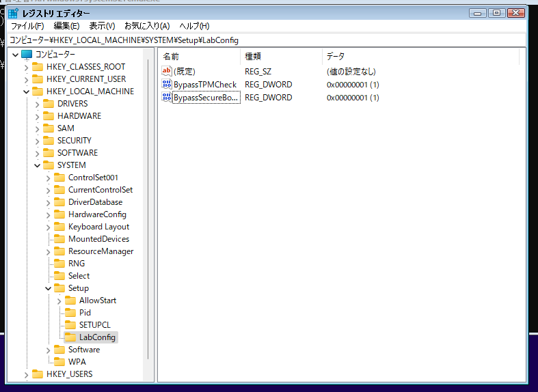Open the 表示(V) menu
This screenshot has height=392, width=538.
(102, 26)
